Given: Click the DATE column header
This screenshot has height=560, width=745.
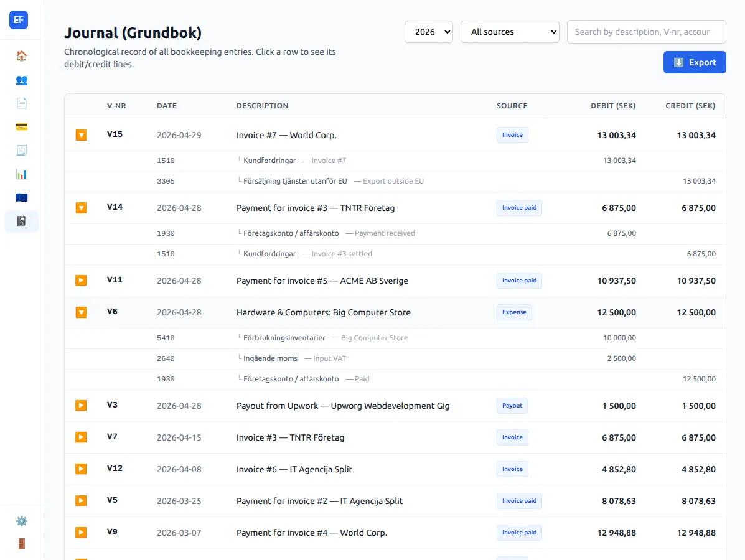Looking at the screenshot, I should 167,106.
